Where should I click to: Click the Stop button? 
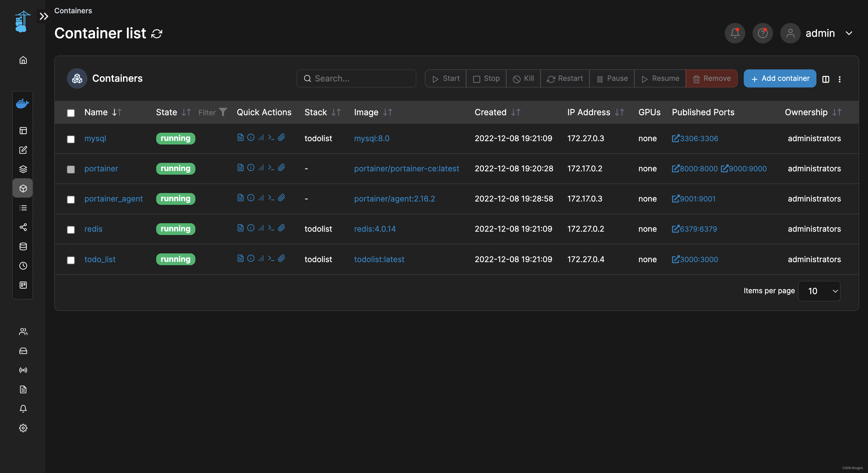(486, 78)
